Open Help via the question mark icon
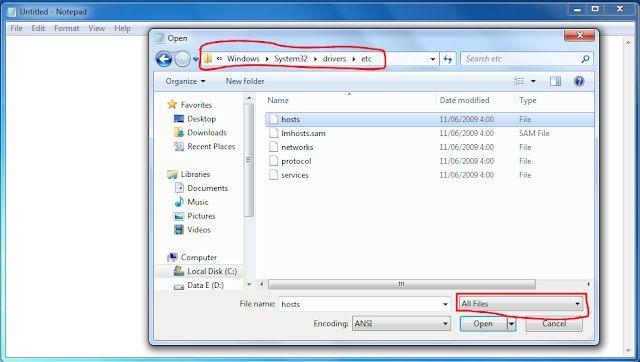This screenshot has width=640, height=362. pyautogui.click(x=579, y=81)
